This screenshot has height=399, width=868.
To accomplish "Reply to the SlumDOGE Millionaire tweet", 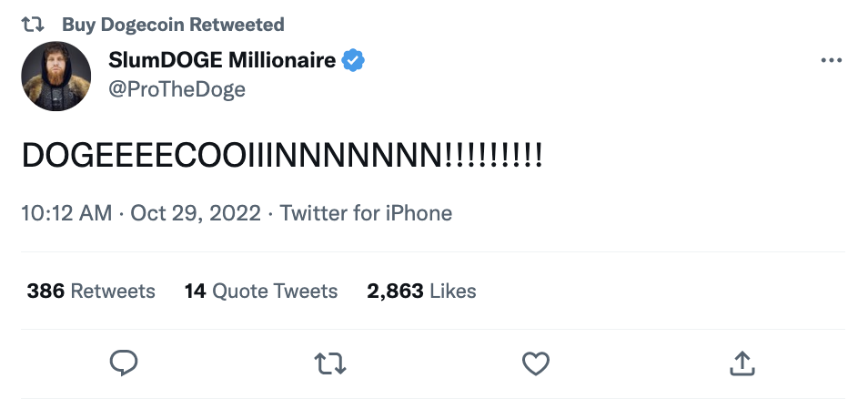I will tap(123, 363).
